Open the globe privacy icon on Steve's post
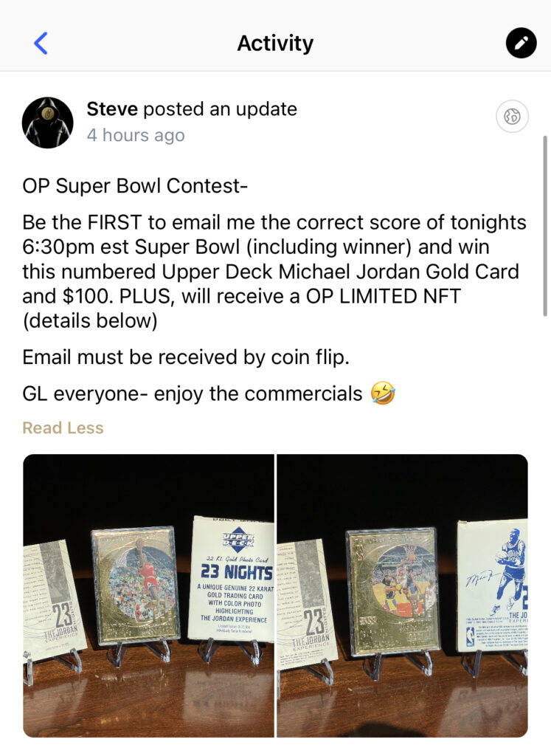Screen dimensions: 551x756 [512, 116]
